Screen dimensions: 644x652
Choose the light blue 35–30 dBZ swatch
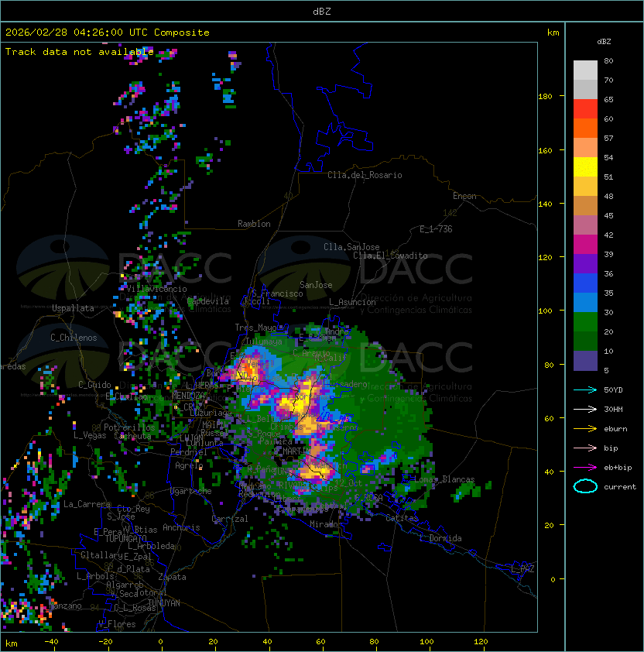585,303
